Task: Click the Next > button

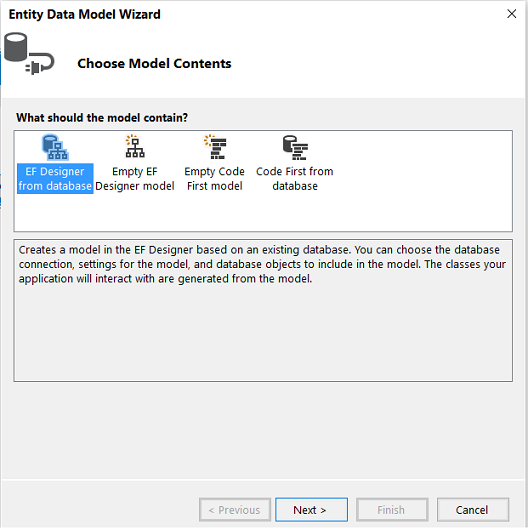Action: tap(311, 509)
